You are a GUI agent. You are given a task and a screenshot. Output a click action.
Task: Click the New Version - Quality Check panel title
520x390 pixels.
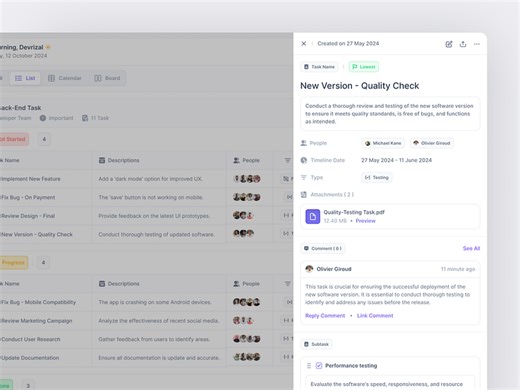(360, 86)
